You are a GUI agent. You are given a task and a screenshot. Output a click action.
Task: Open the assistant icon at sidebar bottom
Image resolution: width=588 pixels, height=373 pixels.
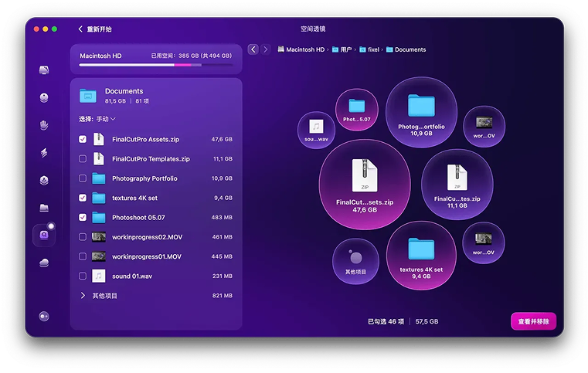point(44,317)
